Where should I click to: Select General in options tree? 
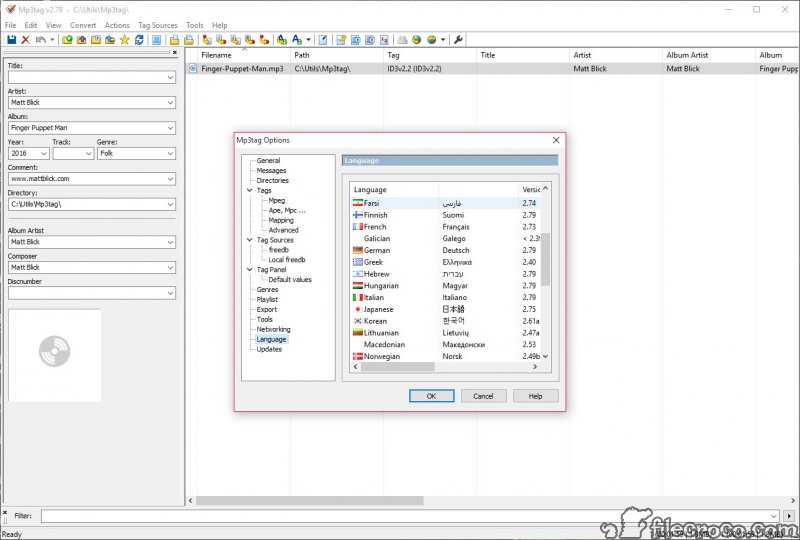pos(268,160)
